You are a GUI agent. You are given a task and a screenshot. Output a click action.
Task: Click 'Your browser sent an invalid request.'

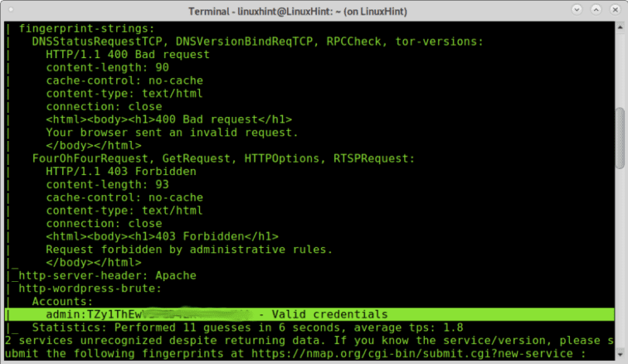coord(172,132)
